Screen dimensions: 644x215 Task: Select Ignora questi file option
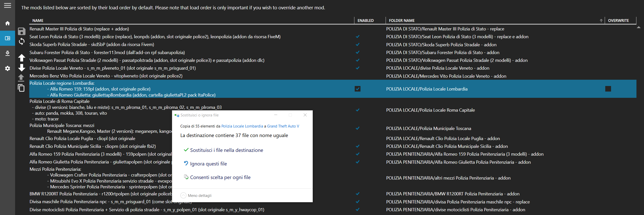[208, 164]
